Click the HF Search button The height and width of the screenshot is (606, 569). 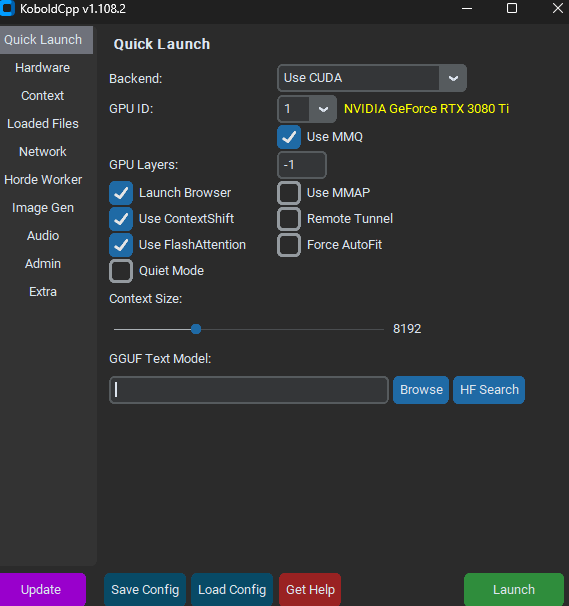tap(489, 390)
